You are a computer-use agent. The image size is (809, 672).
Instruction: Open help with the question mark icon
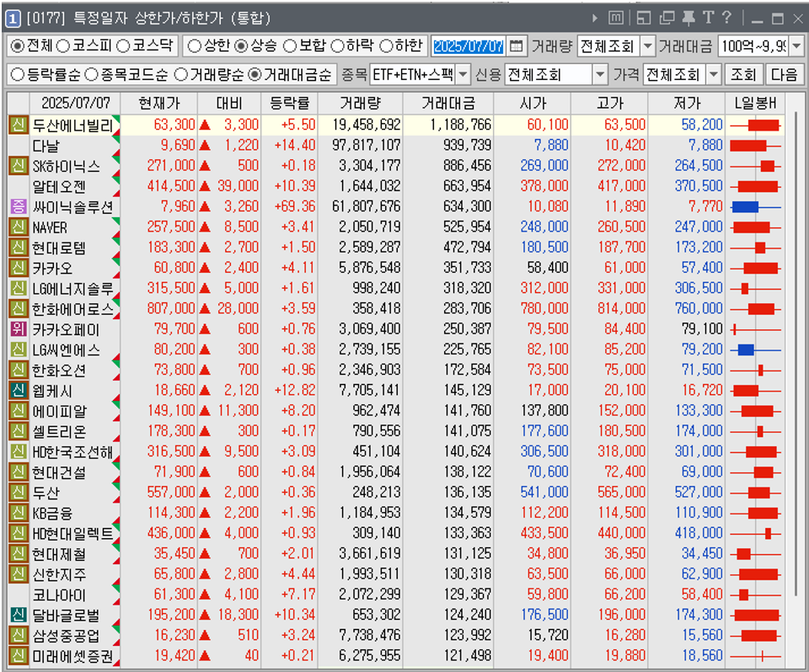tap(726, 18)
